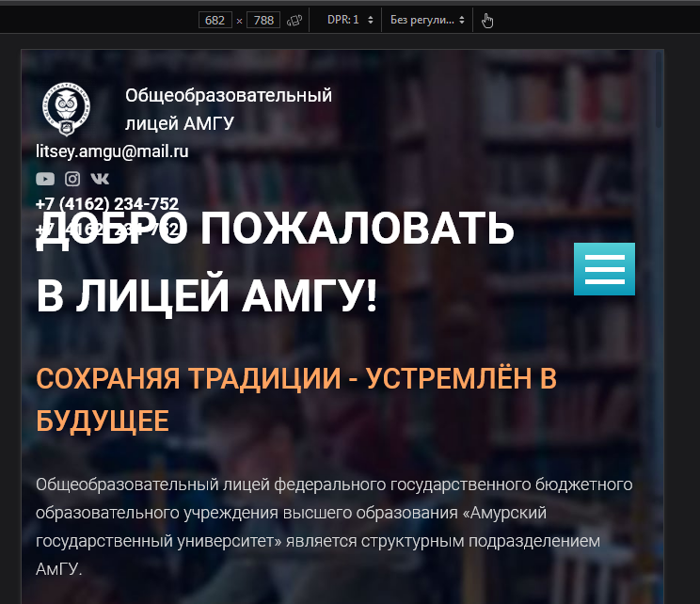Click the viewport width field 682
The width and height of the screenshot is (700, 604).
tap(215, 20)
